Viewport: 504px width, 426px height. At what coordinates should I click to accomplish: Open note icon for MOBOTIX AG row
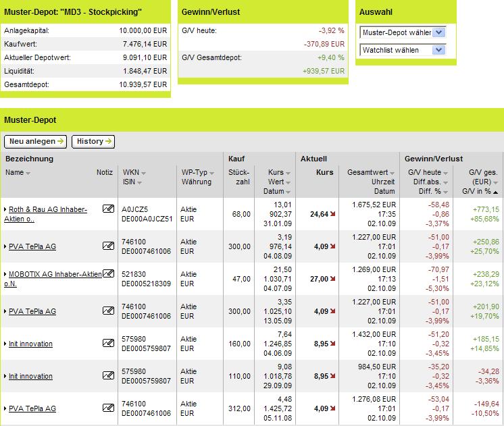108,273
